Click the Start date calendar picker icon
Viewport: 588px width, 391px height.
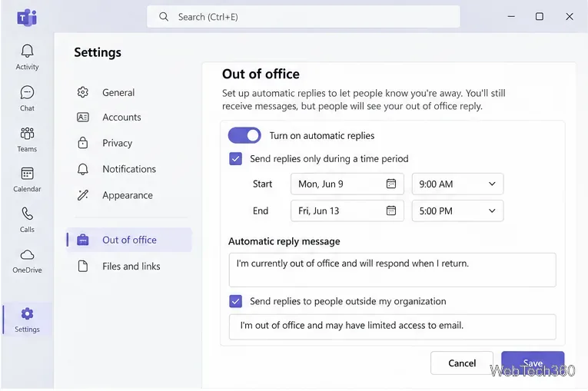[x=390, y=184]
